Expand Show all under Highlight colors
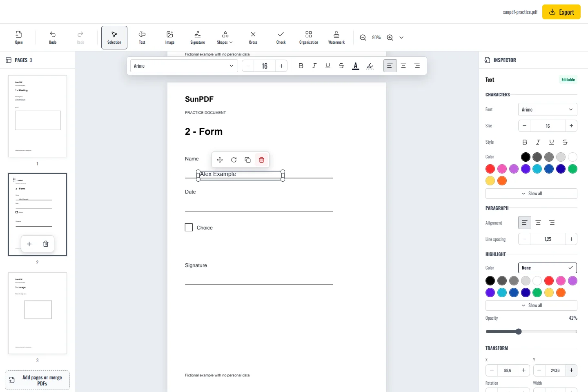The width and height of the screenshot is (588, 392). 531,305
